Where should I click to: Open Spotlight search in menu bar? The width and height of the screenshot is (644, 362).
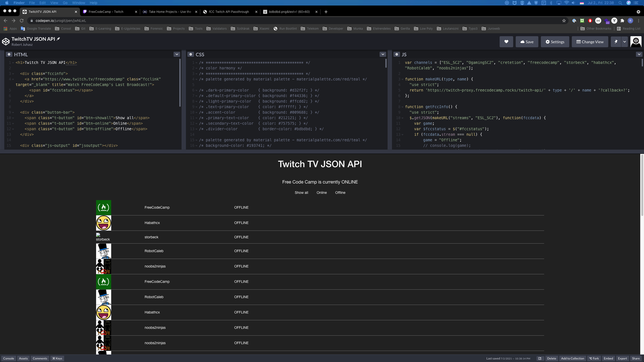click(620, 3)
